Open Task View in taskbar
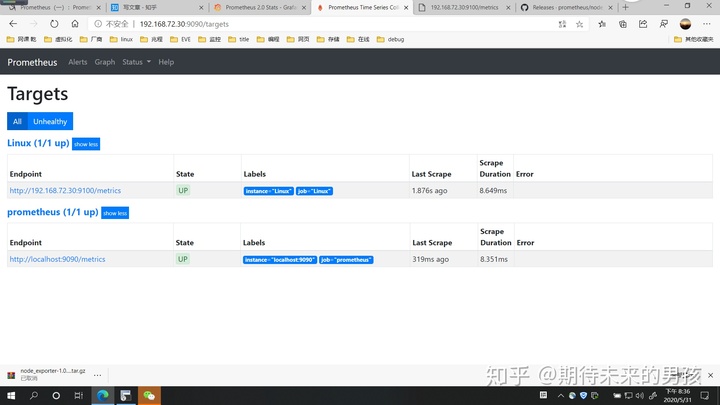The width and height of the screenshot is (720, 405). coord(79,395)
